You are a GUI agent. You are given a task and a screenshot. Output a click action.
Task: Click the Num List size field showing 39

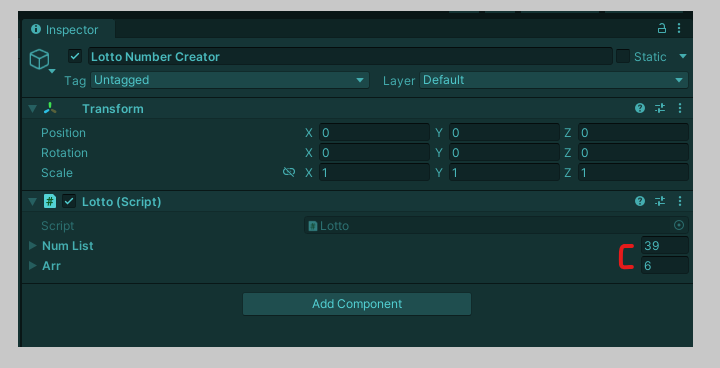665,245
